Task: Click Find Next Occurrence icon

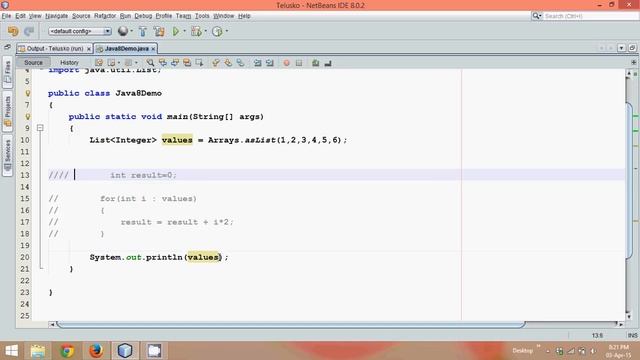Action: 175,63
